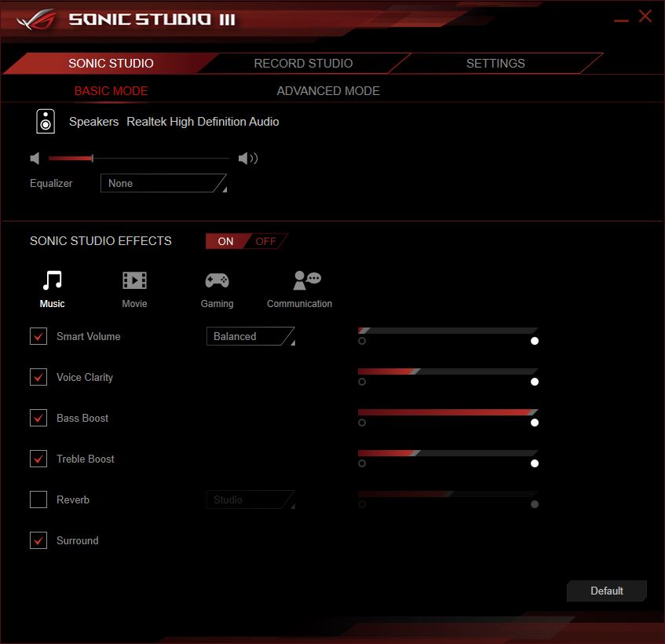Click the Default button
665x644 pixels.
606,591
